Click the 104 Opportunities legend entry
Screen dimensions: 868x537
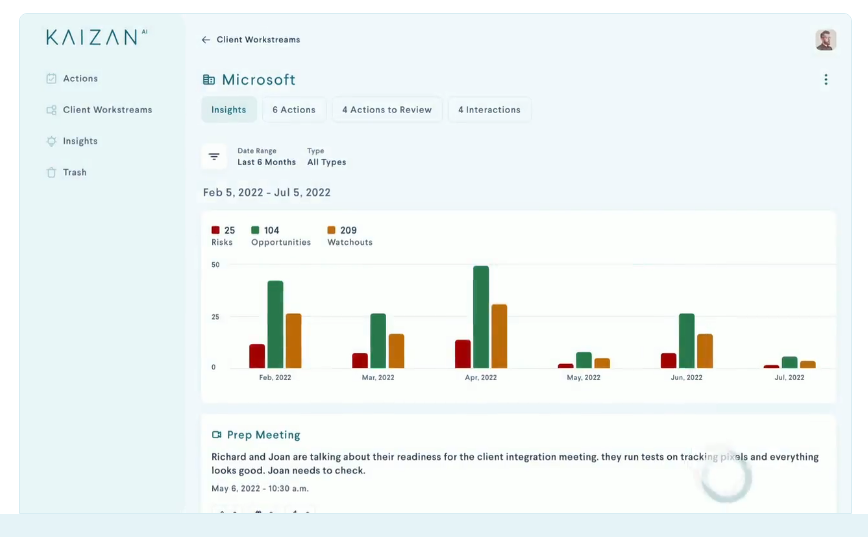281,236
